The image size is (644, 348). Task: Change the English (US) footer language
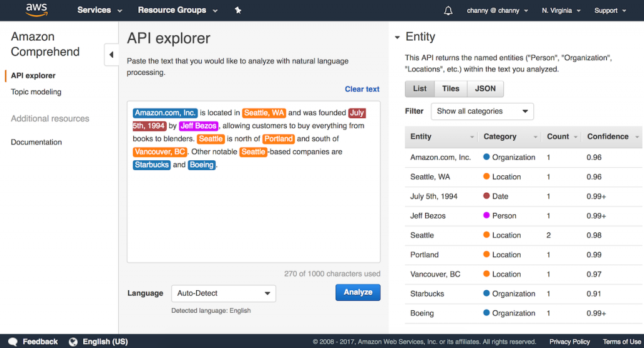[105, 342]
